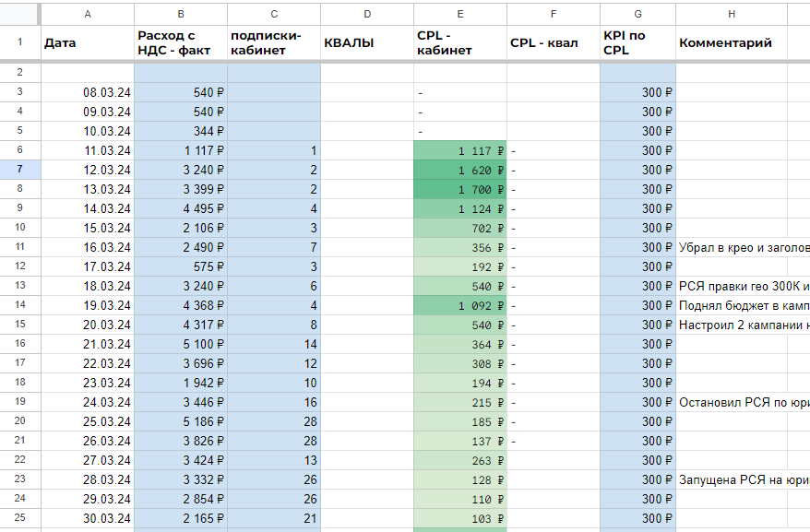This screenshot has height=532, width=810.
Task: Click empty КВАЛЫ cell in row 15.03.24
Action: pos(367,228)
